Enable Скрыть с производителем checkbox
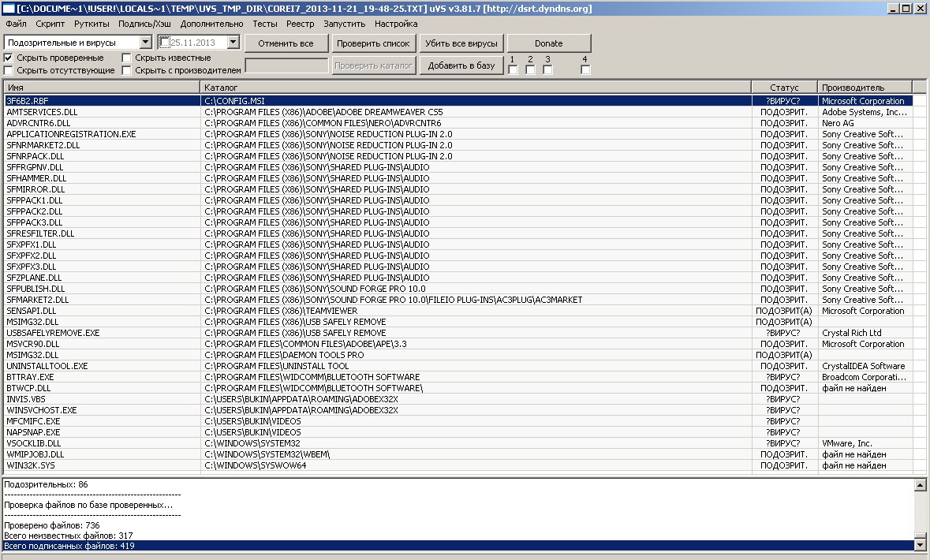 pos(126,70)
